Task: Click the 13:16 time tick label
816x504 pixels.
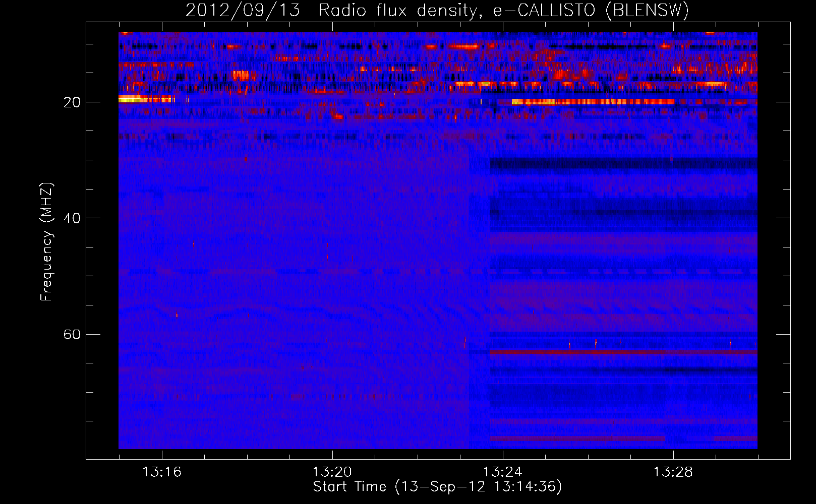Action: (162, 472)
